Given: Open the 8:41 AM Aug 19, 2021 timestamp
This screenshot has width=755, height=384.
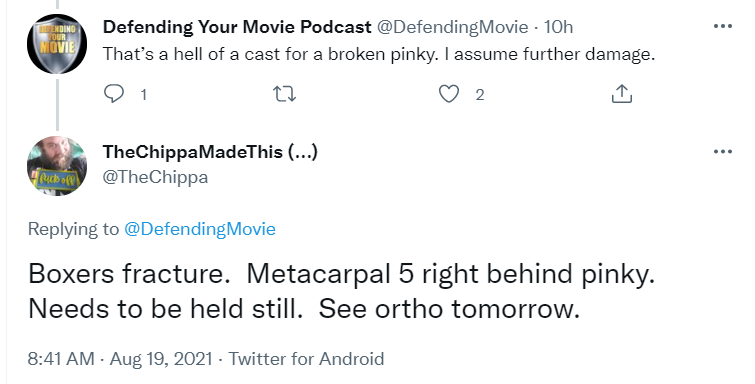Looking at the screenshot, I should pos(120,359).
